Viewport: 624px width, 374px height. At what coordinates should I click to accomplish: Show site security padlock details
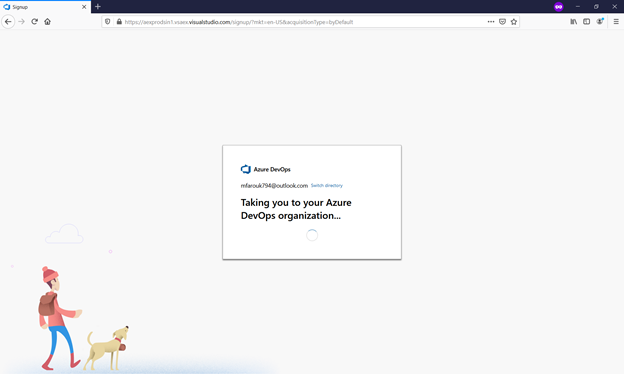(x=119, y=22)
